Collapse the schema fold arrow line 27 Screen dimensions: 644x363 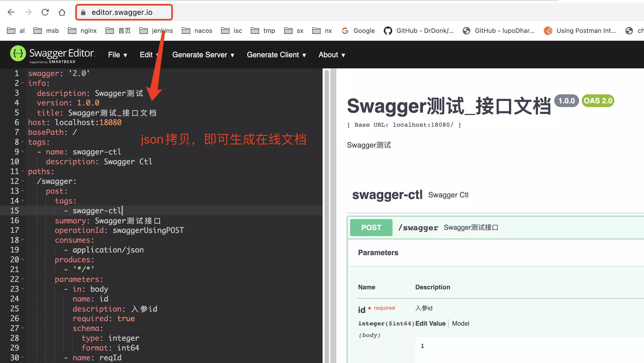23,328
